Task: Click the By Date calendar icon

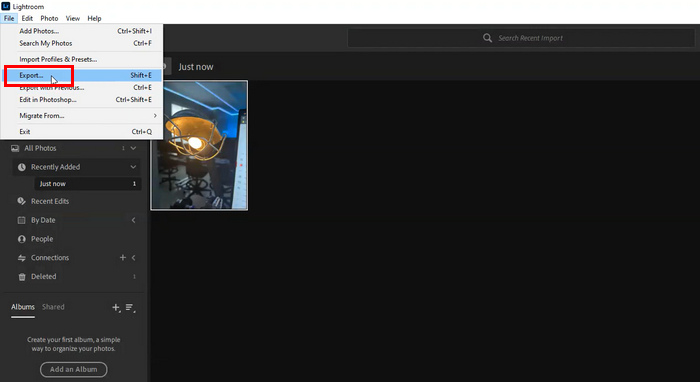Action: click(x=21, y=220)
